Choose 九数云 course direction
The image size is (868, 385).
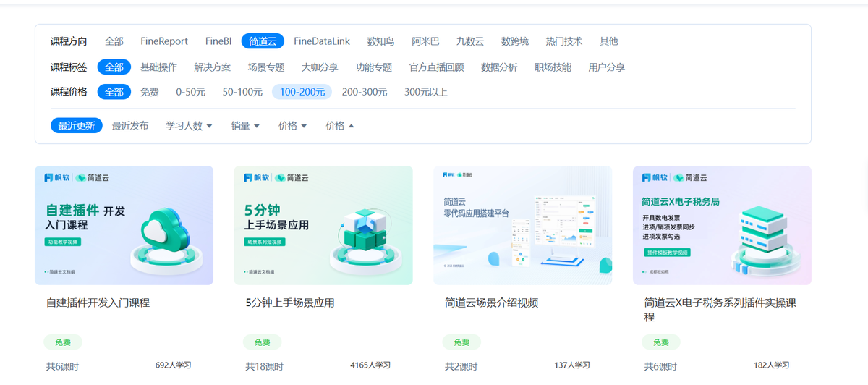(x=470, y=41)
